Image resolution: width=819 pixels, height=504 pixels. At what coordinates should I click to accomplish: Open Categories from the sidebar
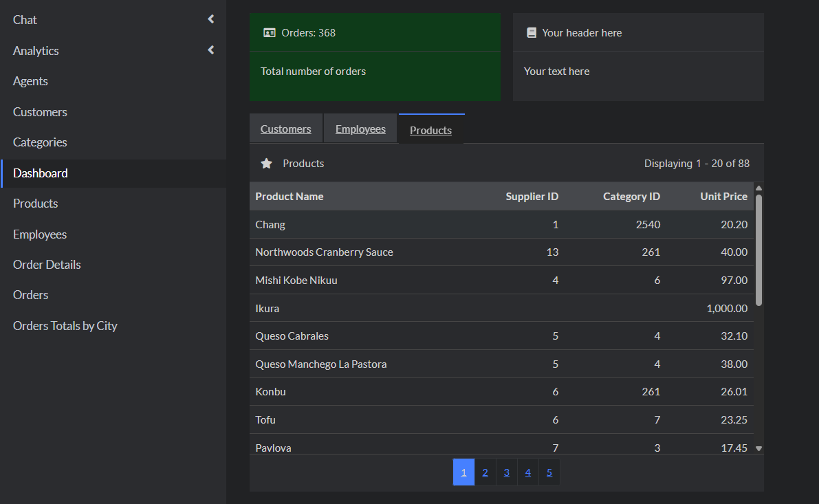[x=39, y=142]
